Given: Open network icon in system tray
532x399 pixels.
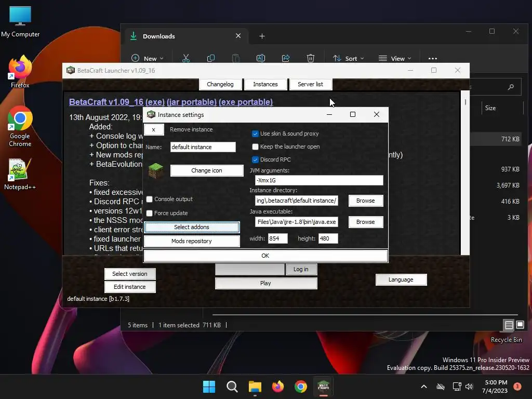Looking at the screenshot, I should point(457,387).
